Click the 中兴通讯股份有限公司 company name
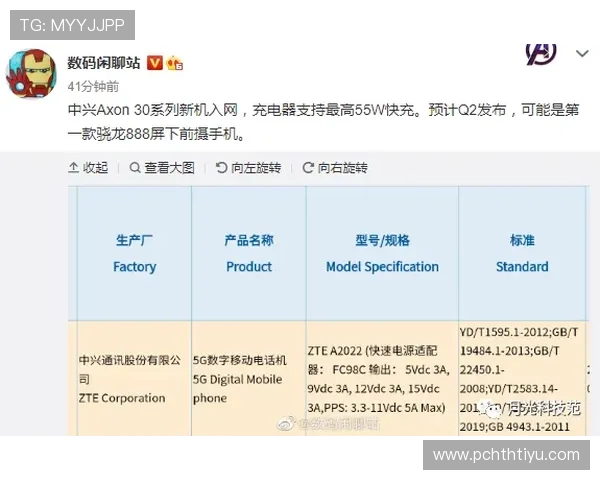The height and width of the screenshot is (480, 600). [x=130, y=369]
